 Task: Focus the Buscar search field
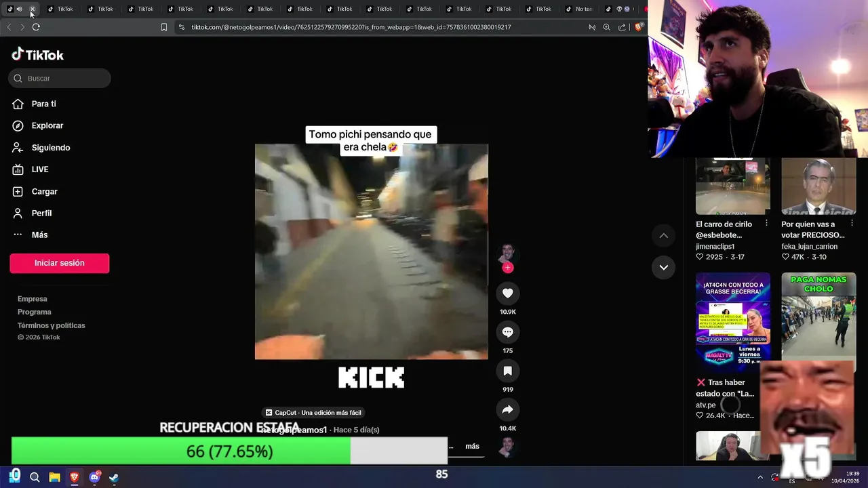pyautogui.click(x=60, y=78)
